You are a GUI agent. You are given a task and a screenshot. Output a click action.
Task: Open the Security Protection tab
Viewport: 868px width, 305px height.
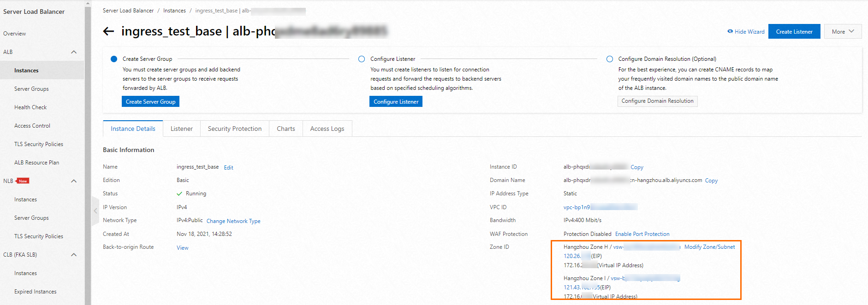click(235, 129)
